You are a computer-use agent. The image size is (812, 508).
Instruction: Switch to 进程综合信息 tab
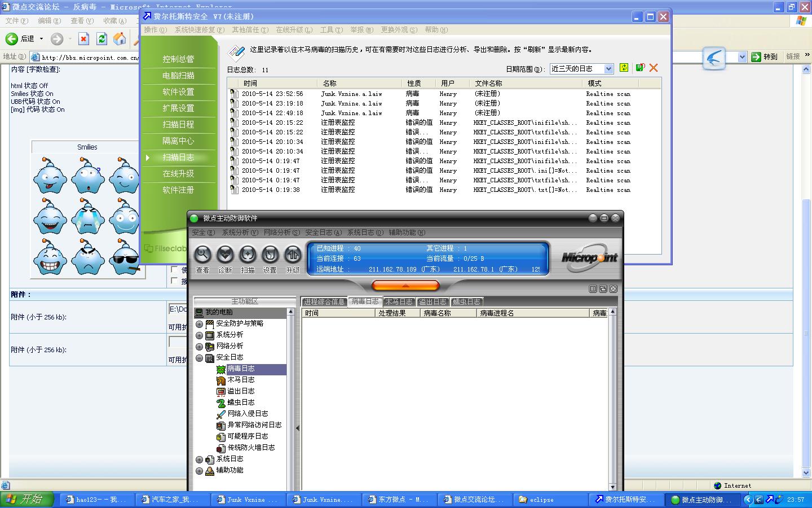324,302
